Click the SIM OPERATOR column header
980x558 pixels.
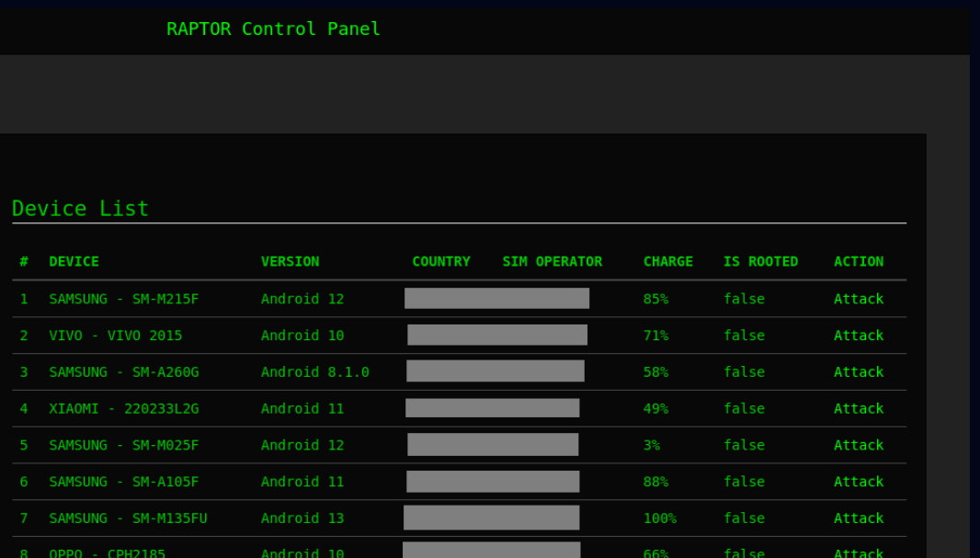click(x=552, y=261)
